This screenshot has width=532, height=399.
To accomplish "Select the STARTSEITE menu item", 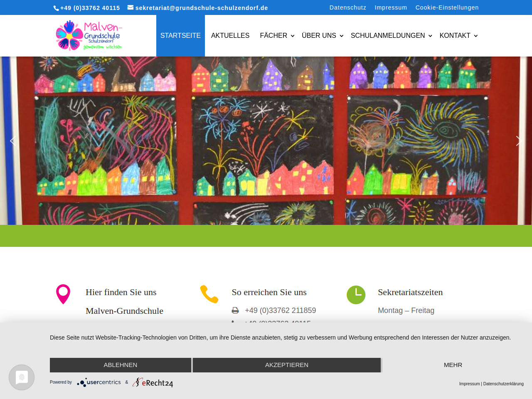I will (x=180, y=36).
